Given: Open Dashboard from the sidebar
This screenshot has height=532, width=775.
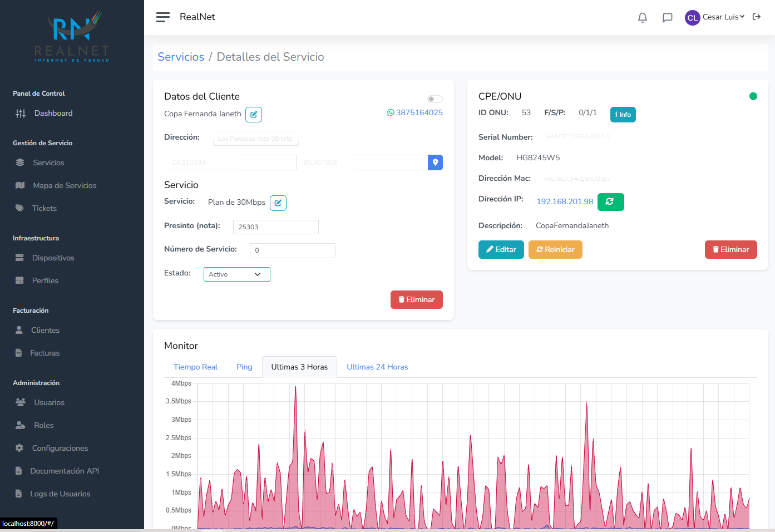Looking at the screenshot, I should click(53, 114).
